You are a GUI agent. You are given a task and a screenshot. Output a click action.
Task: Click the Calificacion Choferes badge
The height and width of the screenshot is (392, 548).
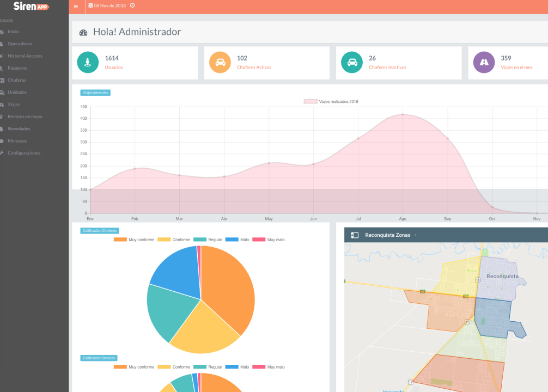100,231
